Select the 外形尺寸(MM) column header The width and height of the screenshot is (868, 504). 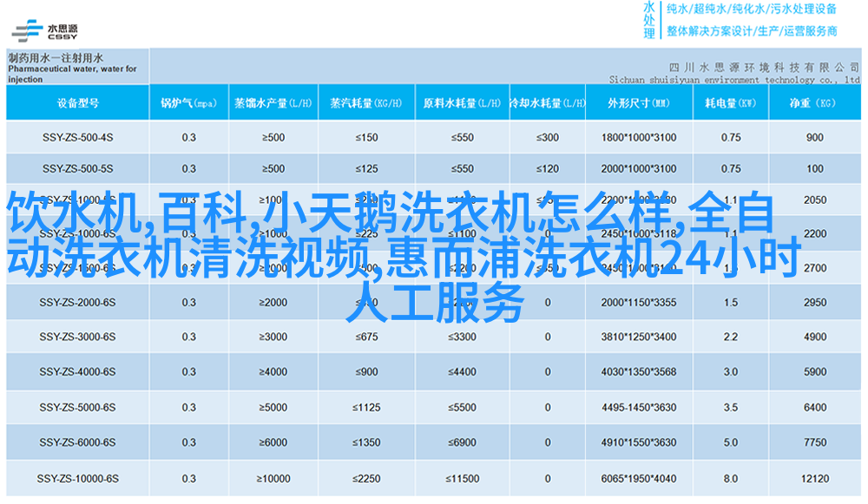pos(638,103)
